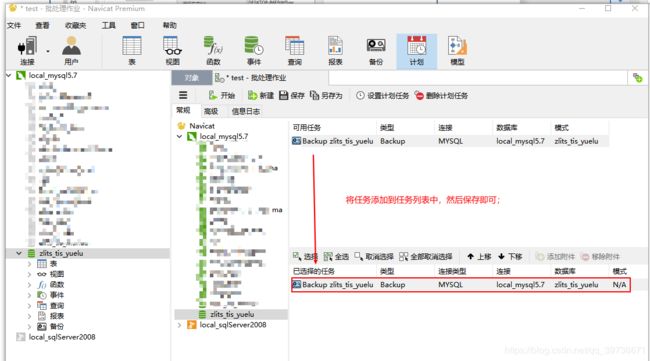Image resolution: width=650 pixels, height=361 pixels.
Task: Expand the 事件 node under zlits_tis_yuelu
Action: (29, 295)
